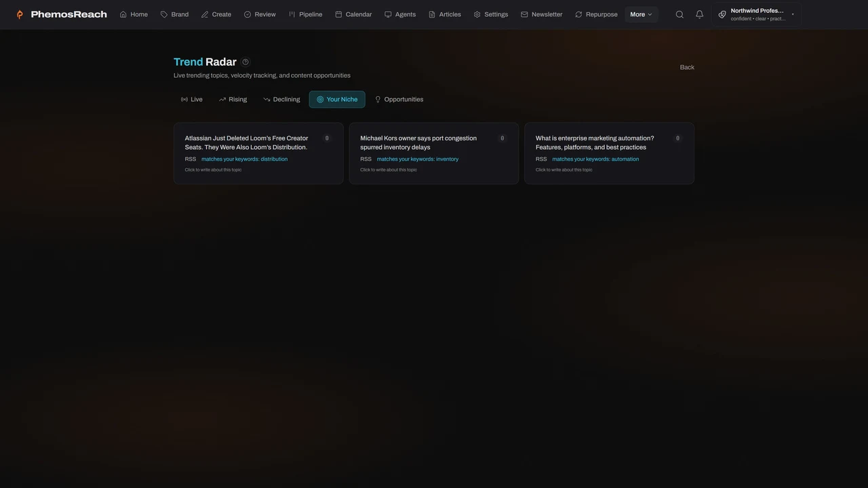The width and height of the screenshot is (868, 488).
Task: Click the count badge on the Atlassian card
Action: click(x=327, y=138)
